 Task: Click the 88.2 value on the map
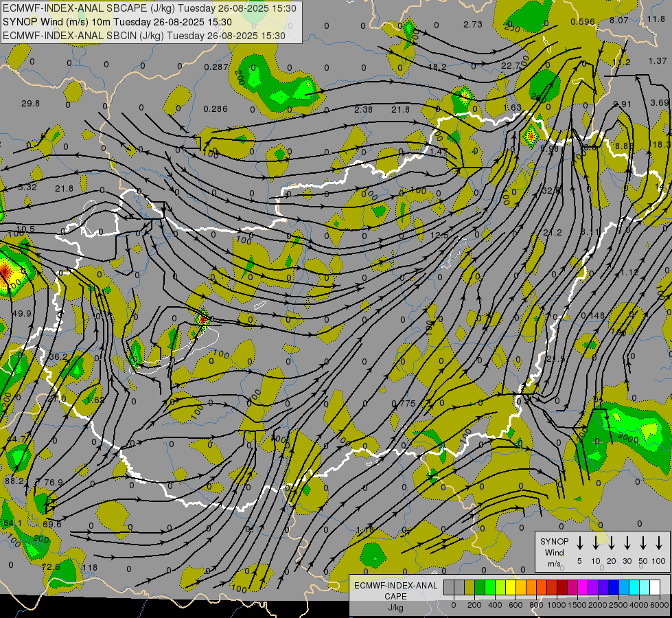point(14,481)
